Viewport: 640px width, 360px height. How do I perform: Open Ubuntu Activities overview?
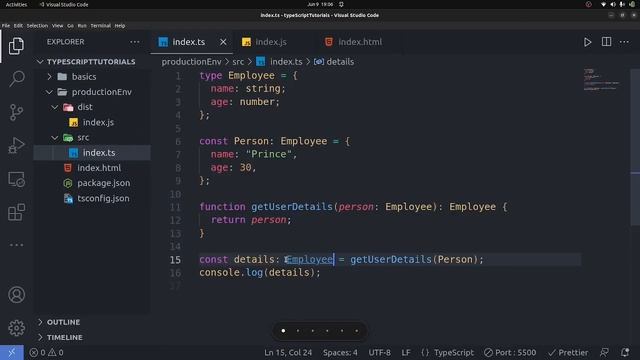[16, 4]
